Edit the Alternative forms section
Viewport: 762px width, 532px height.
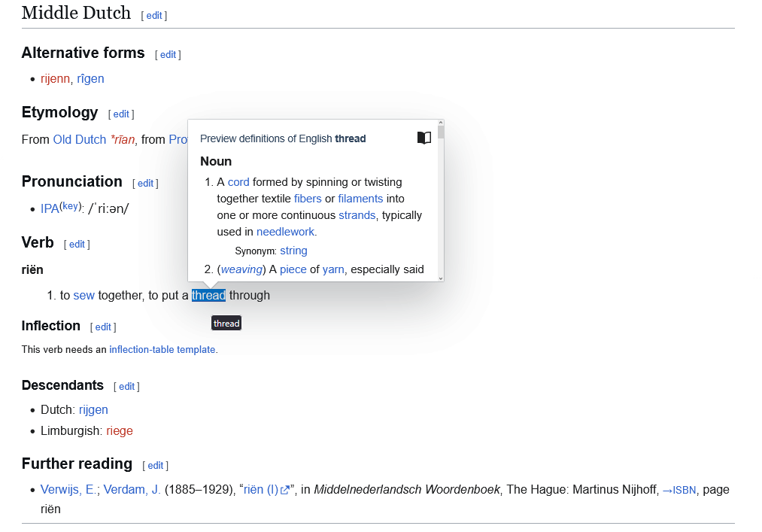coord(168,55)
